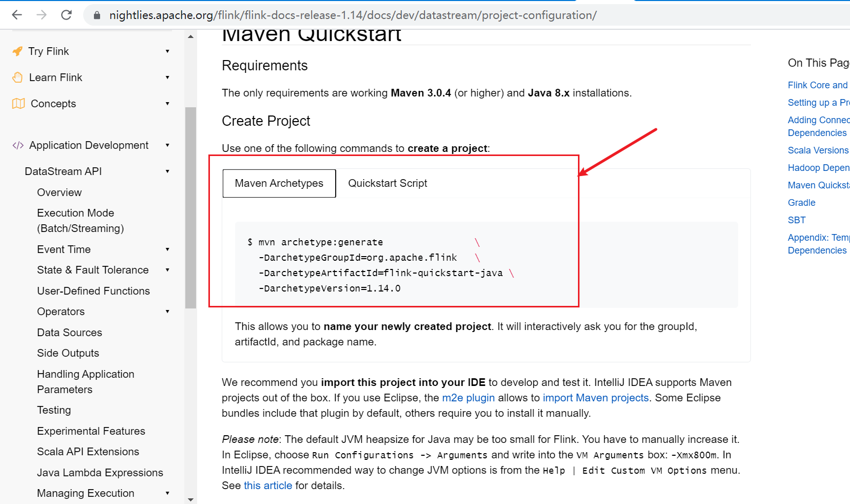Open the Side Outputs page
This screenshot has height=504, width=850.
[68, 353]
